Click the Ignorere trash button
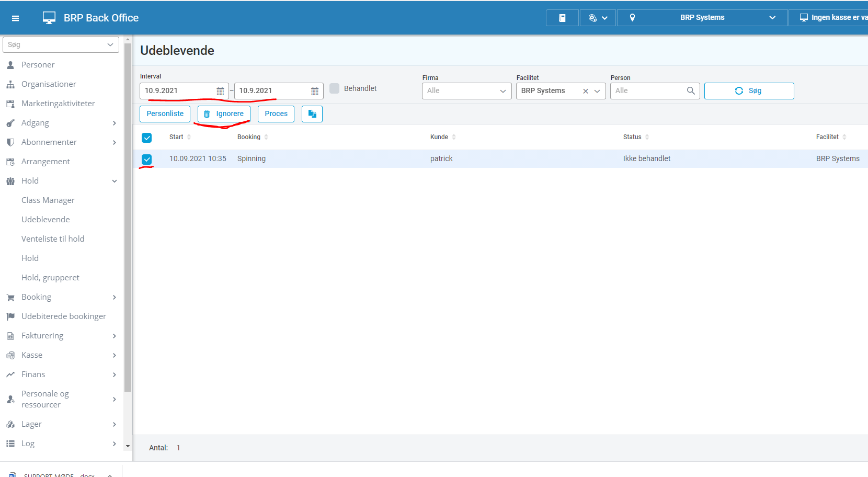The width and height of the screenshot is (868, 477). [x=224, y=114]
